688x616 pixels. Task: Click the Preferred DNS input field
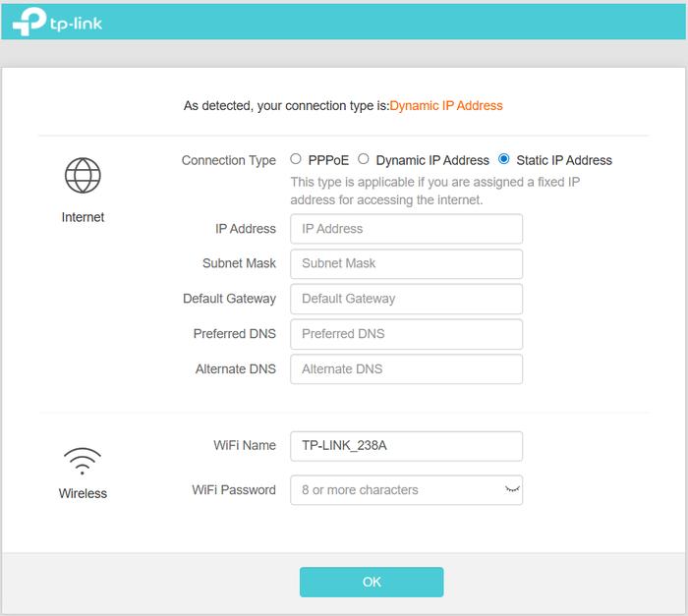coord(406,334)
